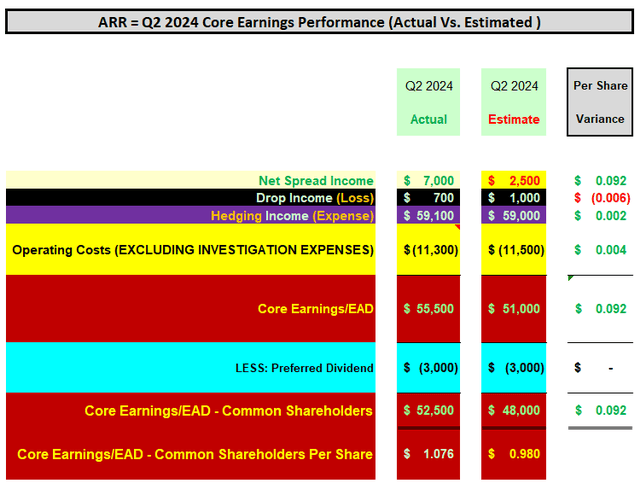Select Core Earnings estimate 51,000
640x495 pixels.
513,309
